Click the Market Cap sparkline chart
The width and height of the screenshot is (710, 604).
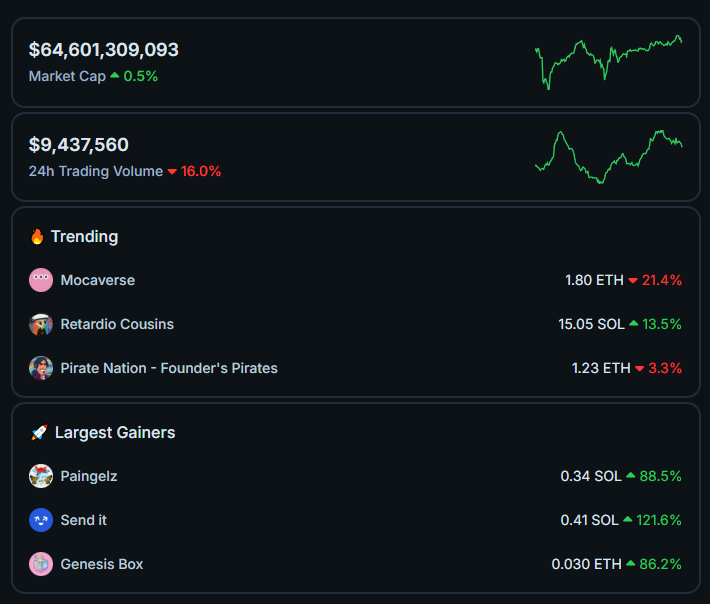pyautogui.click(x=609, y=62)
